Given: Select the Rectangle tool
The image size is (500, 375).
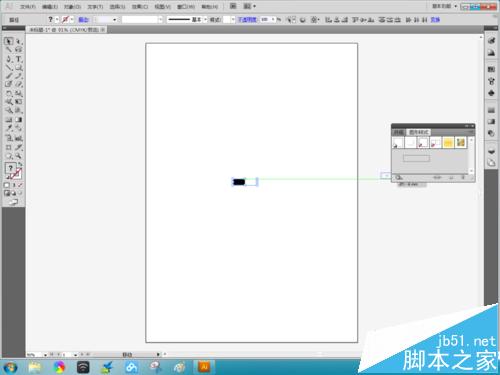Looking at the screenshot, I should point(19,68).
